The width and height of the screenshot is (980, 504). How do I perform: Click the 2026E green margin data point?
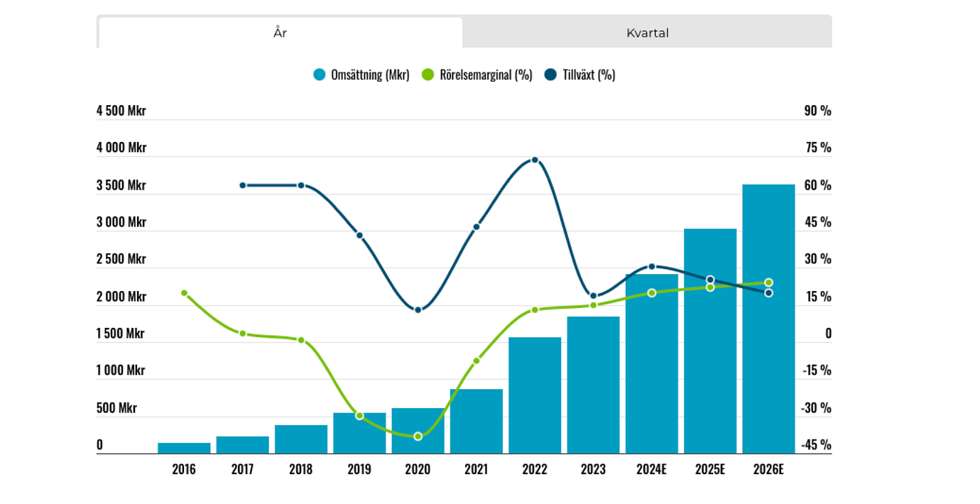(x=768, y=283)
